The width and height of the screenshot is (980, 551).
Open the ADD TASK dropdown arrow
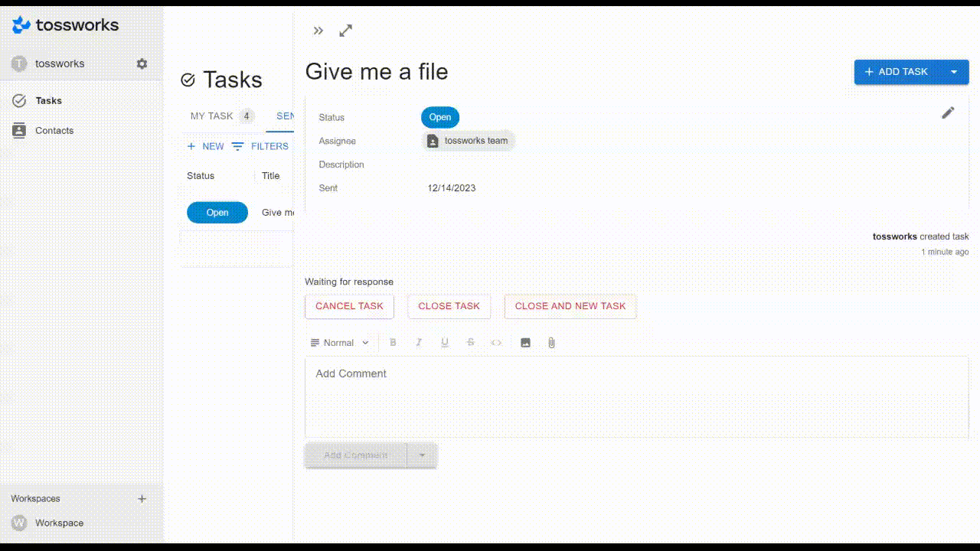pyautogui.click(x=954, y=72)
